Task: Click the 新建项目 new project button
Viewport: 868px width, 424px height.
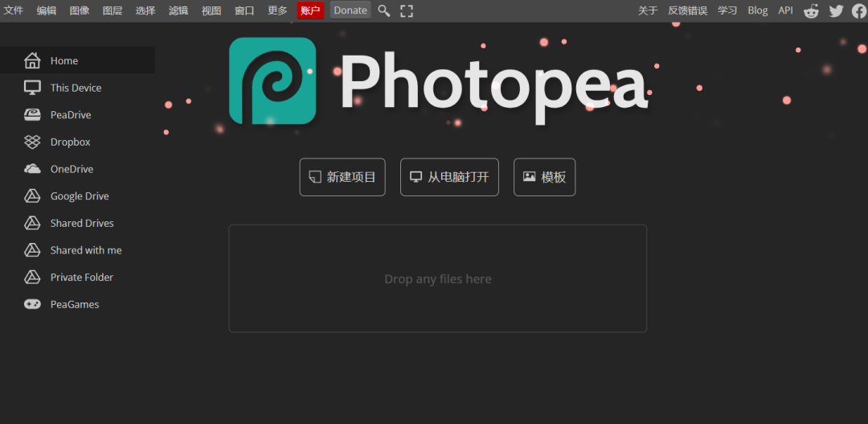Action: pos(342,177)
